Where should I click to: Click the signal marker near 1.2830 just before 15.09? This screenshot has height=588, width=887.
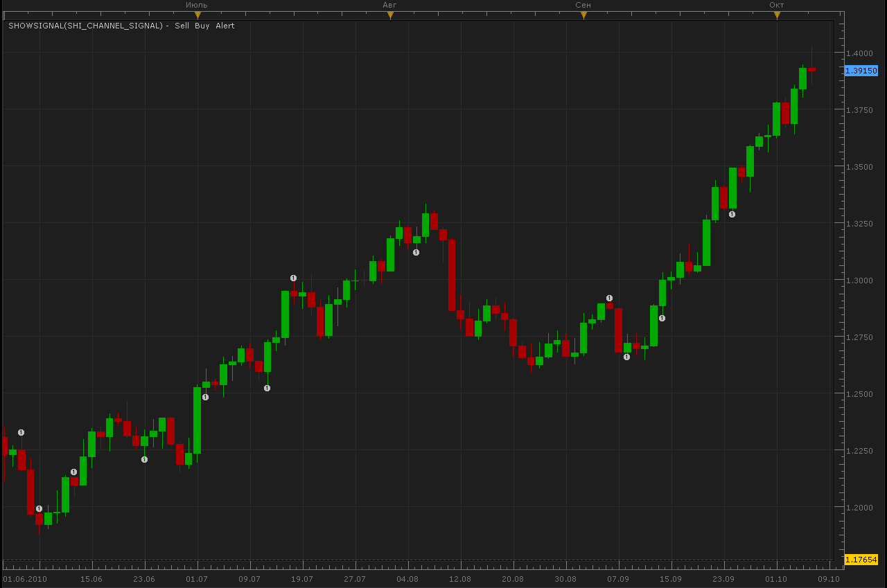[662, 318]
